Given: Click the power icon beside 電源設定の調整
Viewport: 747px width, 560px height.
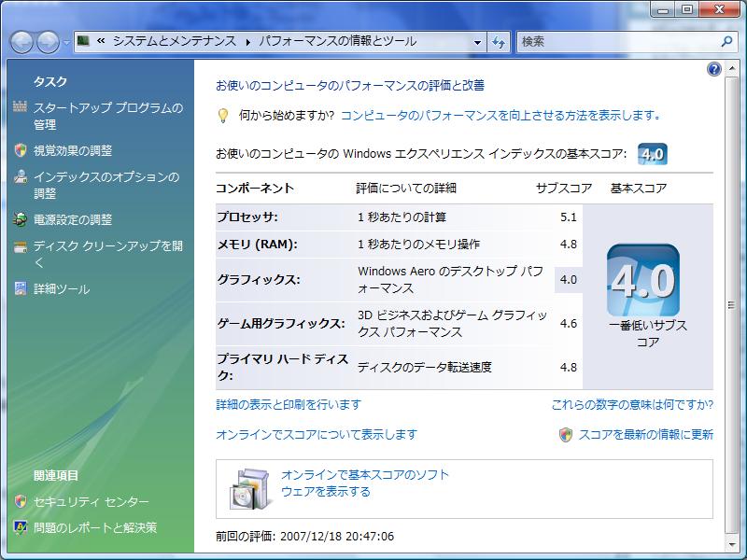Looking at the screenshot, I should click(20, 219).
